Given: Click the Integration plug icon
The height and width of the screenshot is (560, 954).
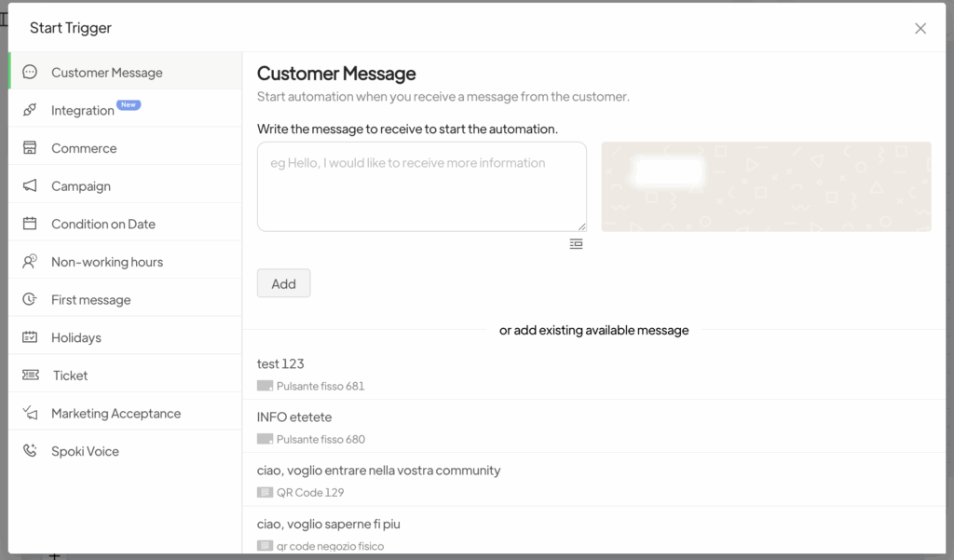Looking at the screenshot, I should click(30, 110).
